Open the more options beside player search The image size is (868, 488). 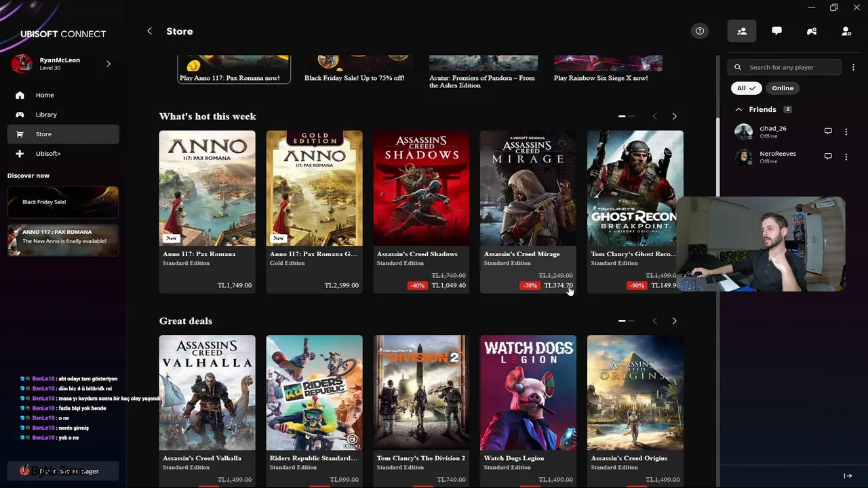point(853,67)
